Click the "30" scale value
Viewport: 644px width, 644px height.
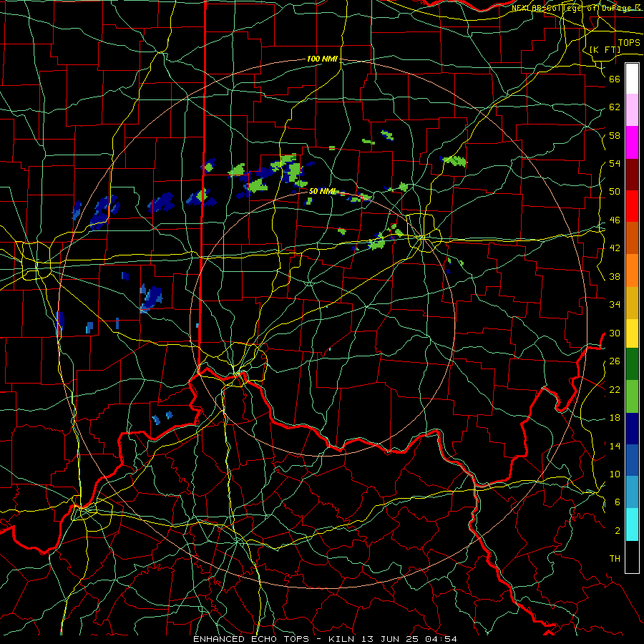click(x=615, y=333)
